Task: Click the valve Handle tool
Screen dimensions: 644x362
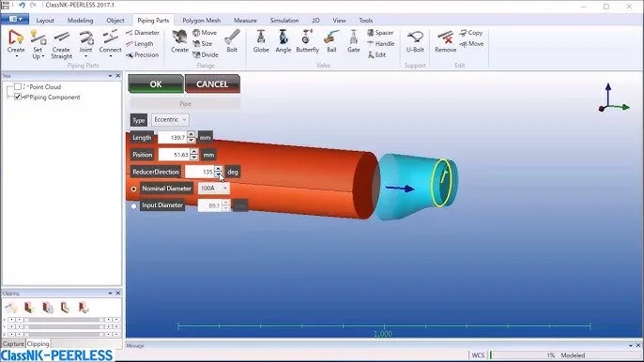Action: pos(381,43)
